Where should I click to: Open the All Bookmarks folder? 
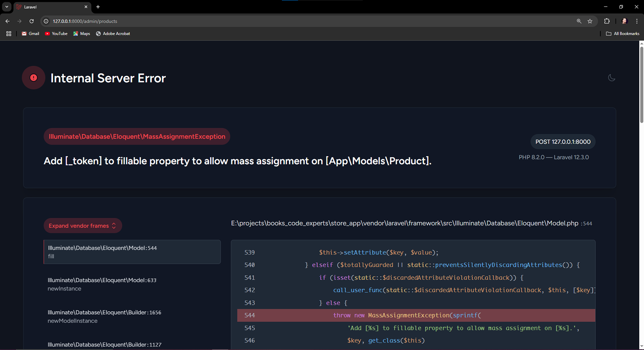click(x=623, y=34)
